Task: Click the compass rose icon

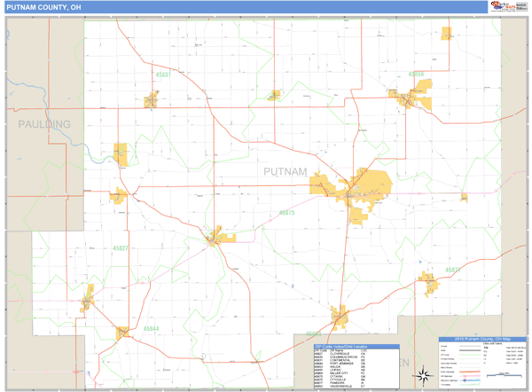Action: tap(425, 372)
